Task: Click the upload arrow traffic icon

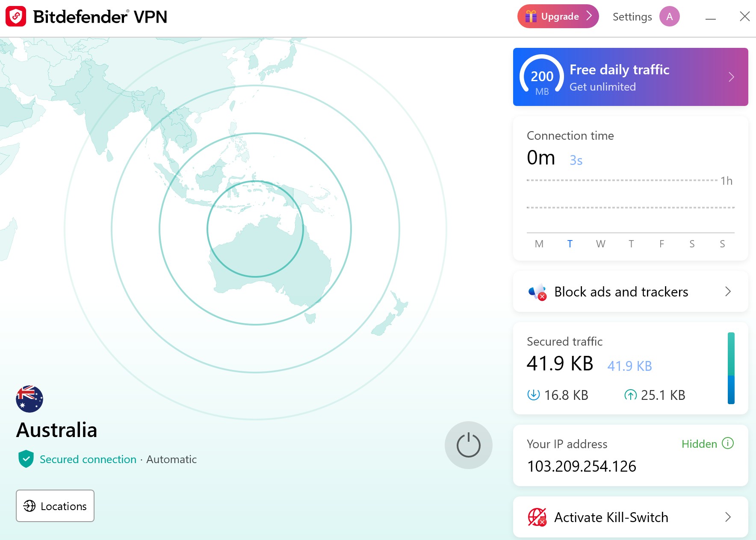Action: (630, 395)
